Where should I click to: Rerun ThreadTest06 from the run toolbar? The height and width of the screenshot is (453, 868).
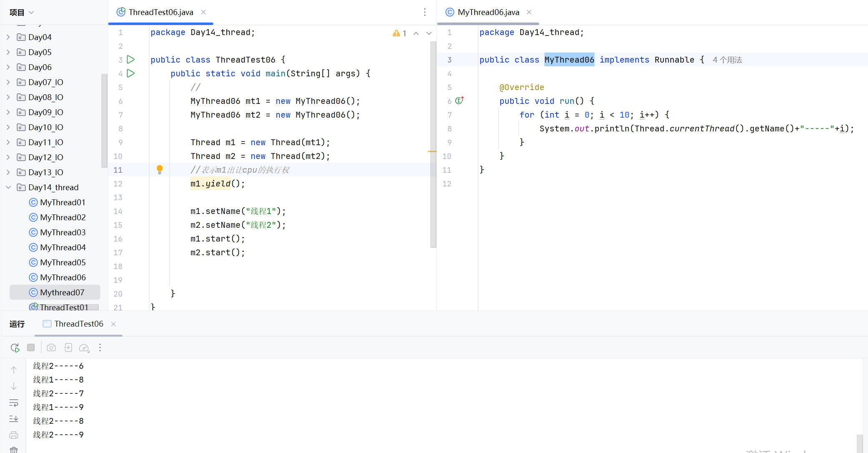(x=15, y=347)
